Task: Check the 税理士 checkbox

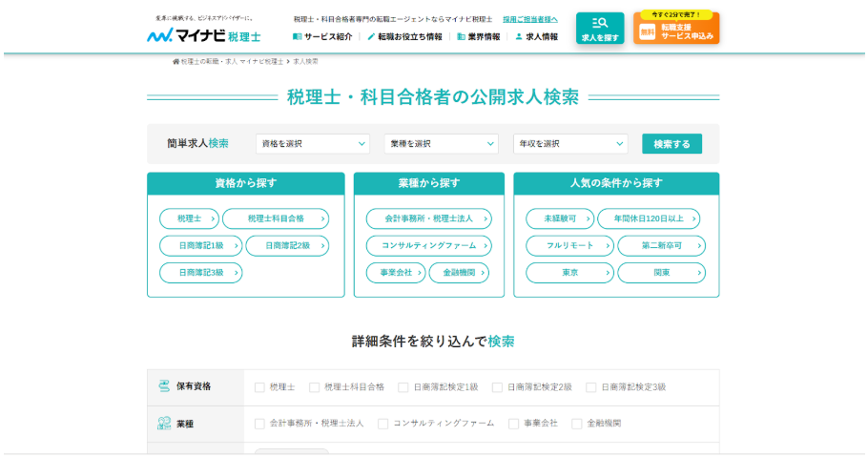Action: (x=259, y=387)
